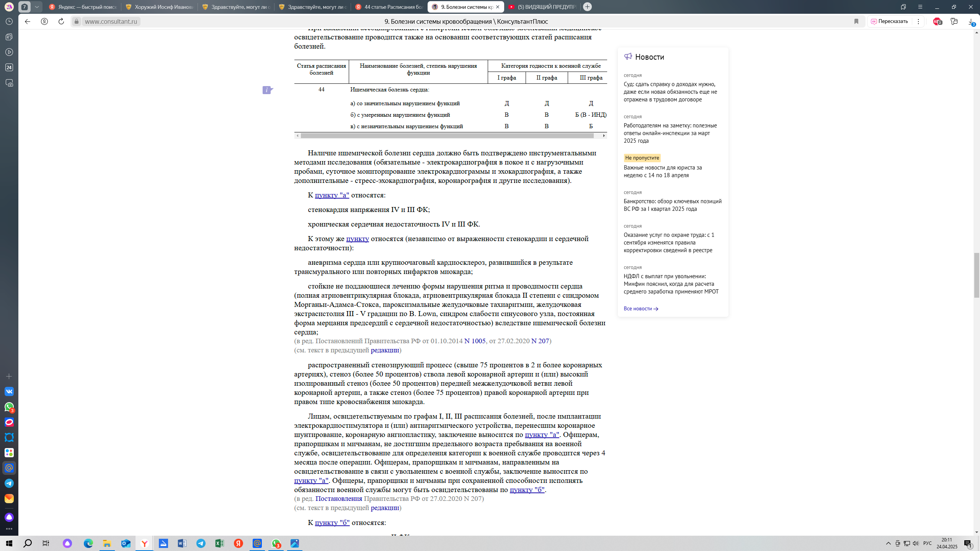Reload the current page
Screen dimensions: 980x551
(x=61, y=21)
